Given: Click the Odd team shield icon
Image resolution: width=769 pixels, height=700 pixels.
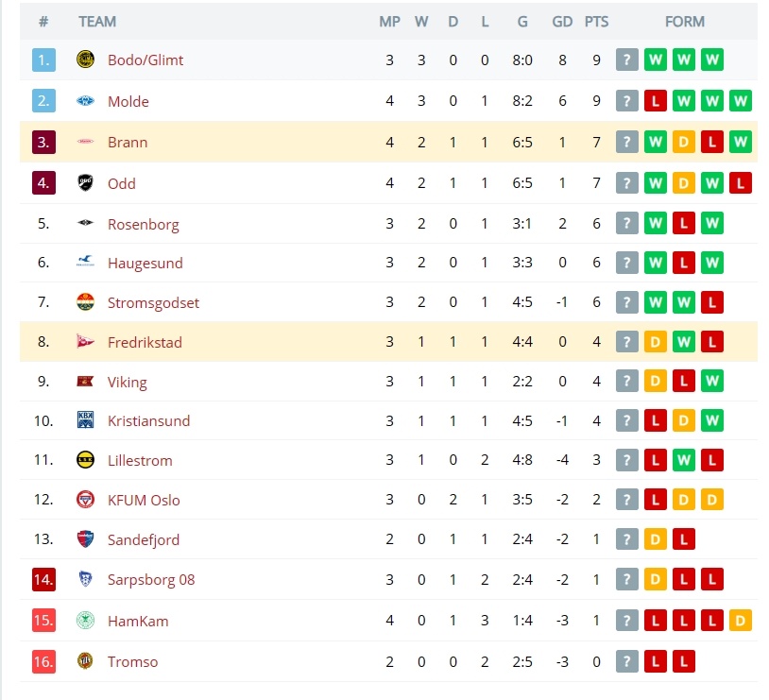Looking at the screenshot, I should 85,182.
